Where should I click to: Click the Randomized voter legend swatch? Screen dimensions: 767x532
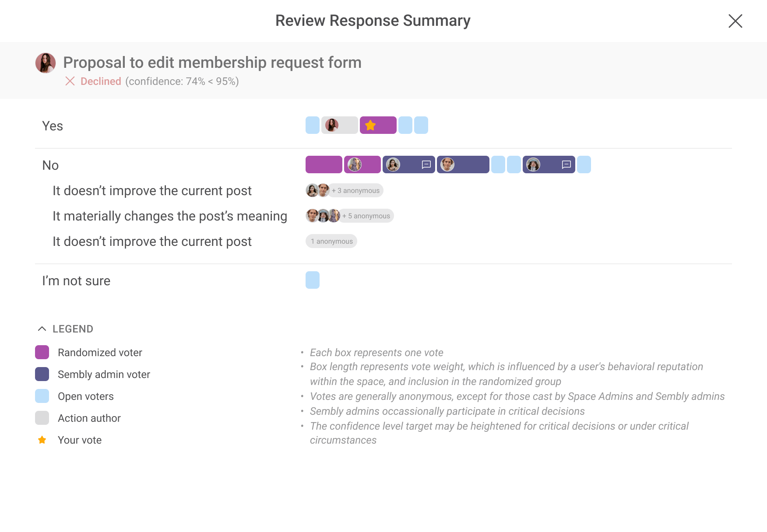click(x=42, y=352)
